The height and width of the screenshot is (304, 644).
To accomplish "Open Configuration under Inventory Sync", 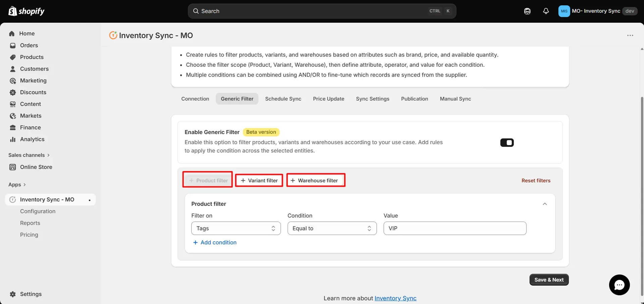I will [38, 211].
